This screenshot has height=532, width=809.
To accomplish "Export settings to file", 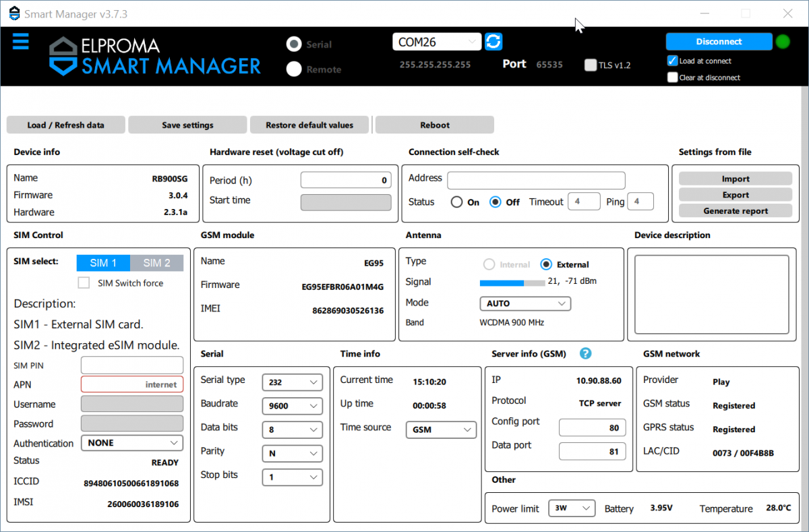I will click(x=735, y=194).
